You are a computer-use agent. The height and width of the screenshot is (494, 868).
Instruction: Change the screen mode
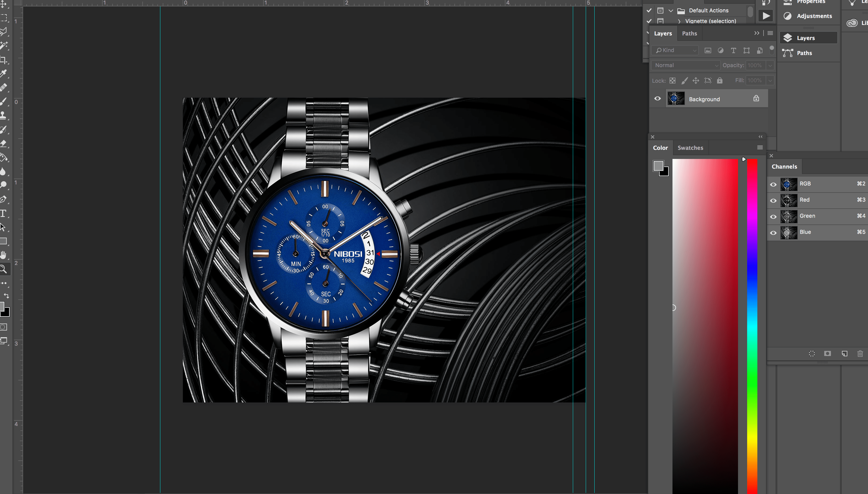(4, 341)
